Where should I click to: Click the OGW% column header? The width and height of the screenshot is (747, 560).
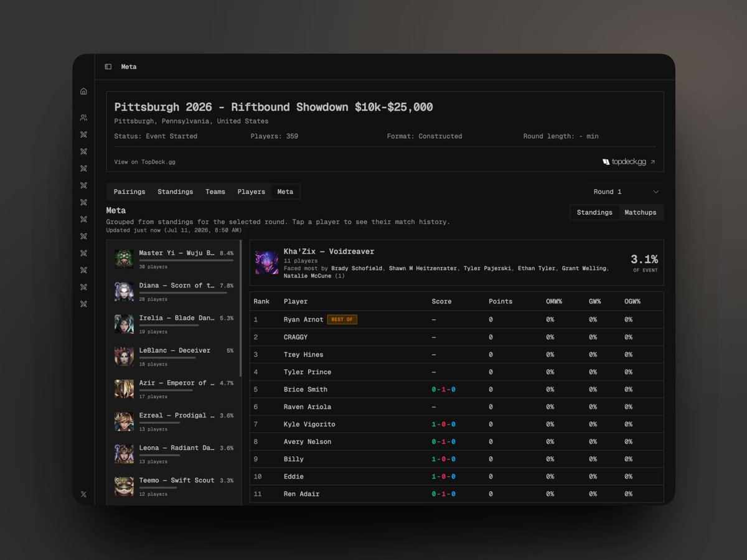pyautogui.click(x=632, y=301)
